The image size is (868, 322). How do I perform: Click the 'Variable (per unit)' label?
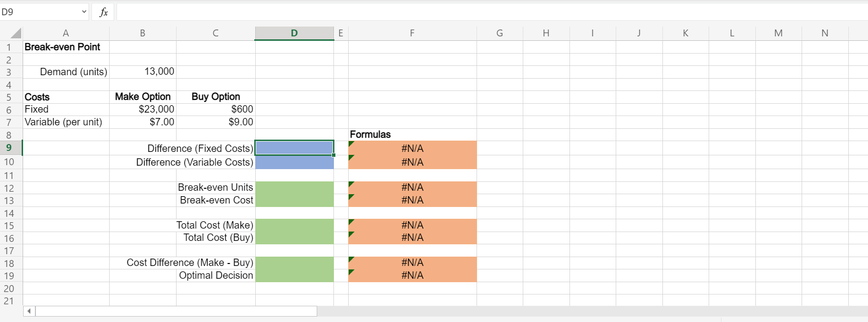63,122
